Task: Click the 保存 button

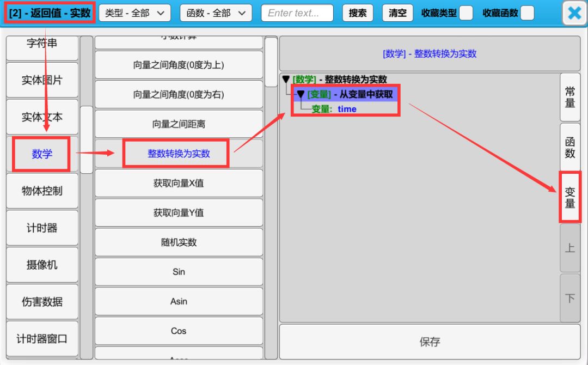Action: pos(430,342)
